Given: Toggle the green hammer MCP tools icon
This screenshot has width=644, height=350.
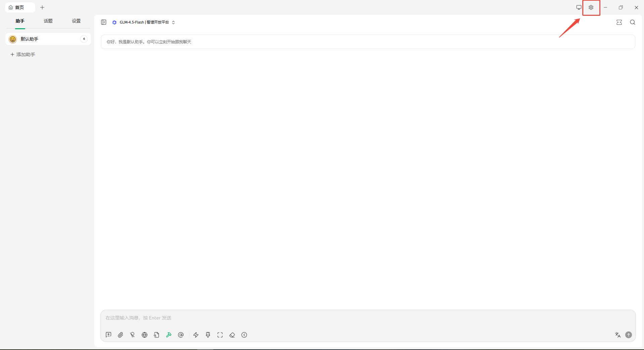Looking at the screenshot, I should [169, 335].
